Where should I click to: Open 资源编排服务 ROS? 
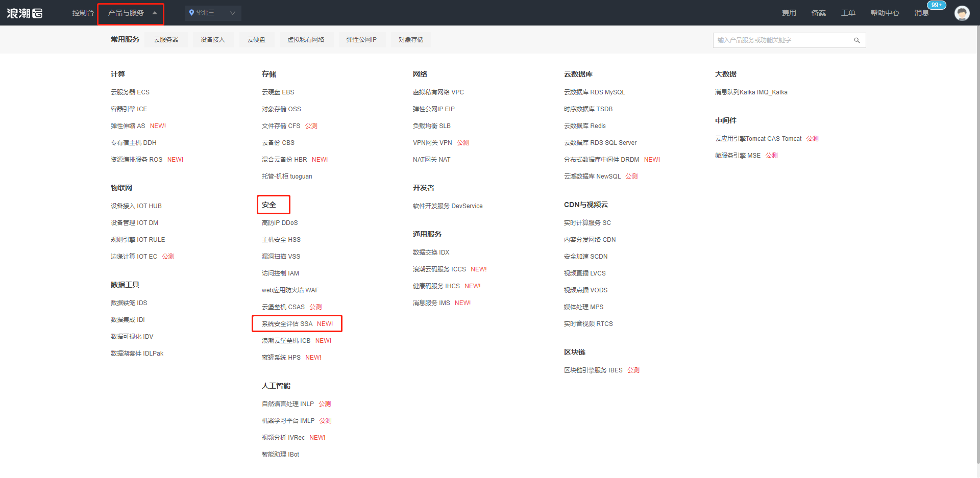(136, 160)
